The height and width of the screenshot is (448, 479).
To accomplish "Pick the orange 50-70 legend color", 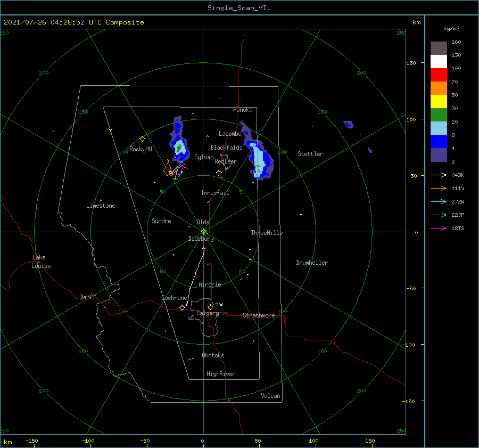I will (439, 88).
